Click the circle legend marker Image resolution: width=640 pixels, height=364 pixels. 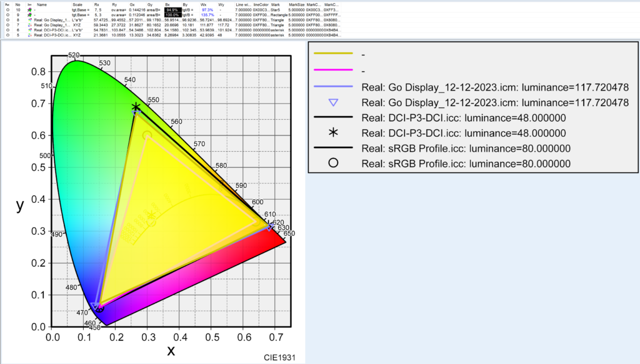tap(334, 163)
